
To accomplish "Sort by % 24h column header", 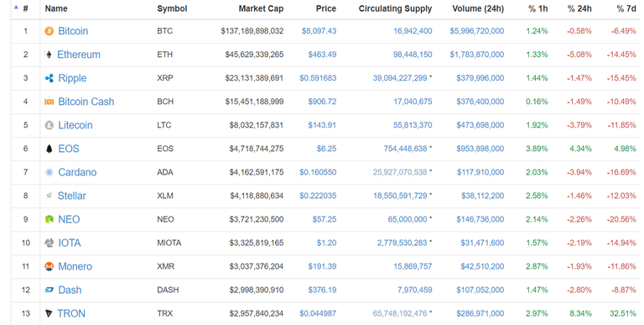I will pyautogui.click(x=579, y=8).
